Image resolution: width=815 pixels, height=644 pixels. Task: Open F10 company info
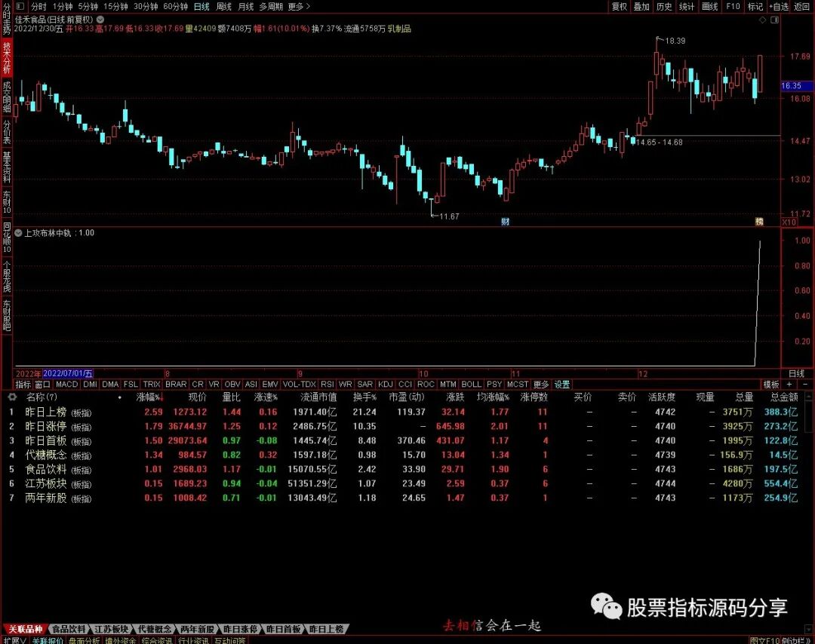point(733,6)
